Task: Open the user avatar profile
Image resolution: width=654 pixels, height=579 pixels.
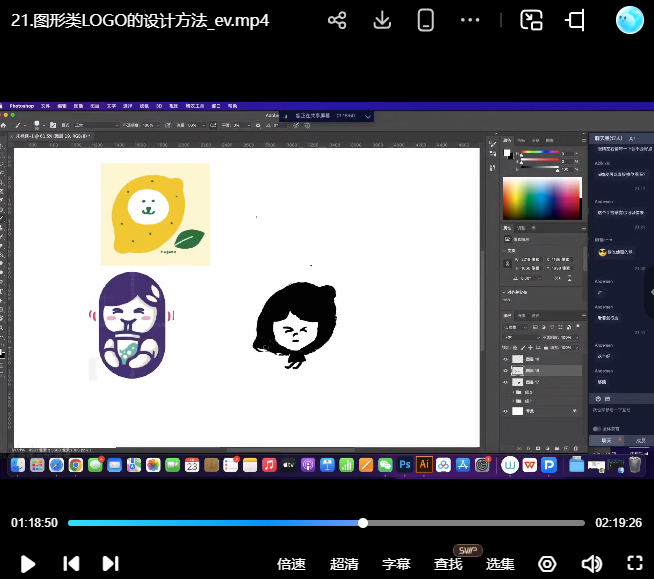Action: 630,20
